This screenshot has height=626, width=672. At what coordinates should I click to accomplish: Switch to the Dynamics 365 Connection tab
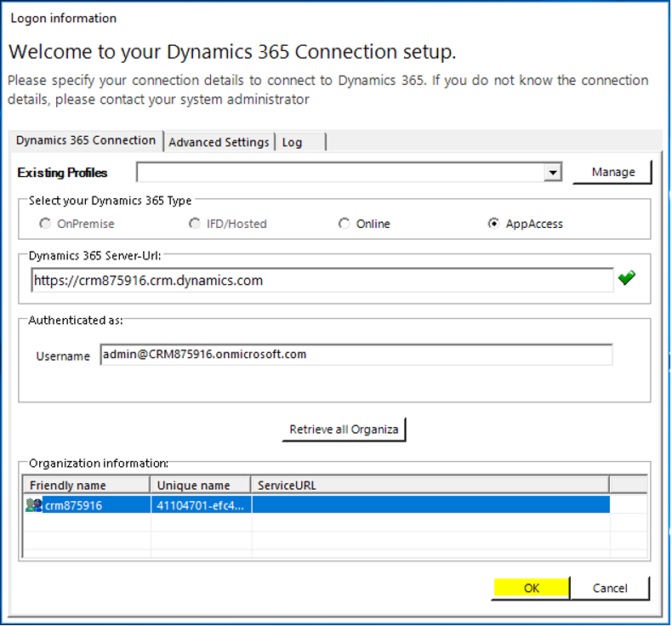coord(86,140)
